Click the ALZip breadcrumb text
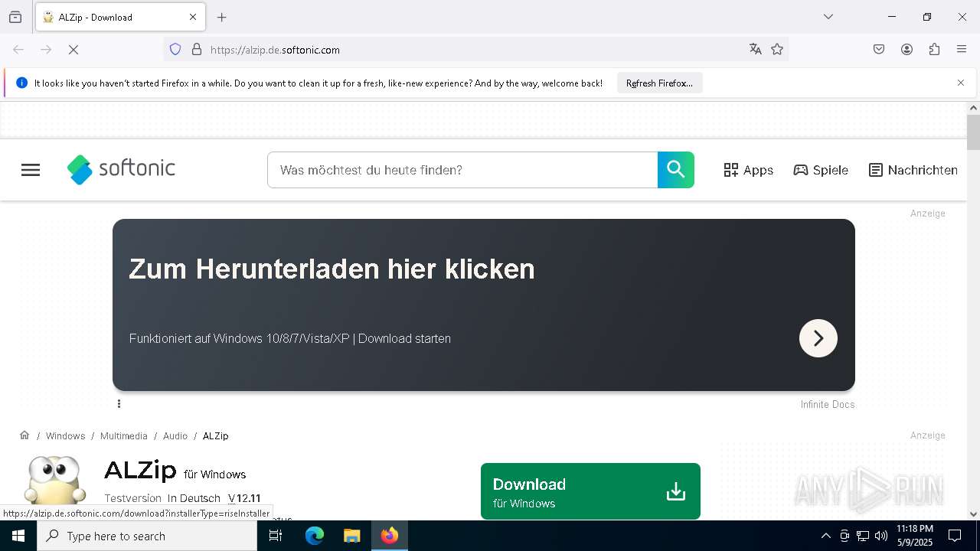Screen dimensions: 980x551 (x=215, y=436)
